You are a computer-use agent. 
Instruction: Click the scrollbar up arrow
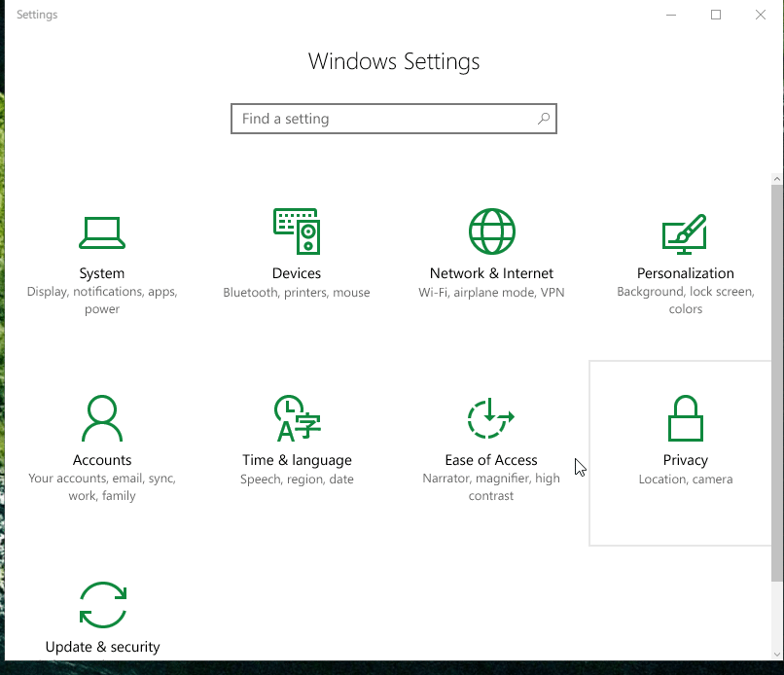[x=776, y=179]
